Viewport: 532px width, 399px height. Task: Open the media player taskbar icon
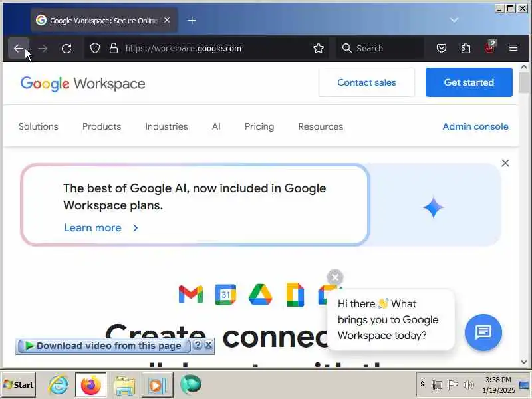(156, 386)
